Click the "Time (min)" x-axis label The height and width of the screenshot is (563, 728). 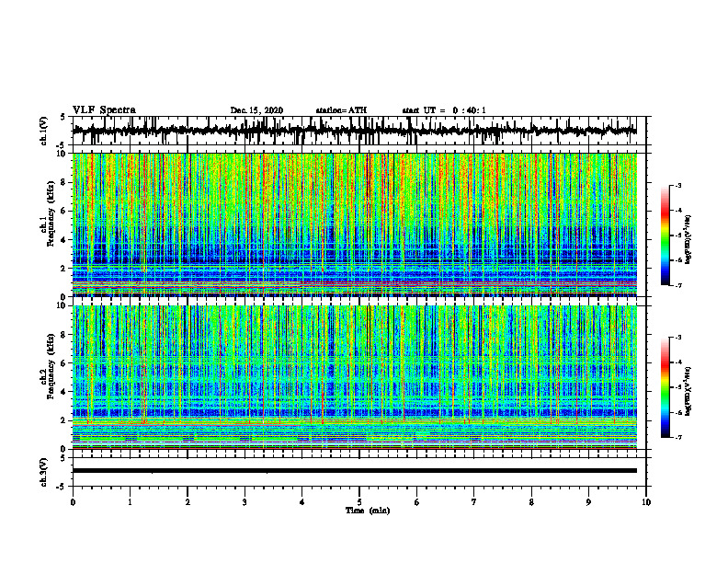(368, 511)
